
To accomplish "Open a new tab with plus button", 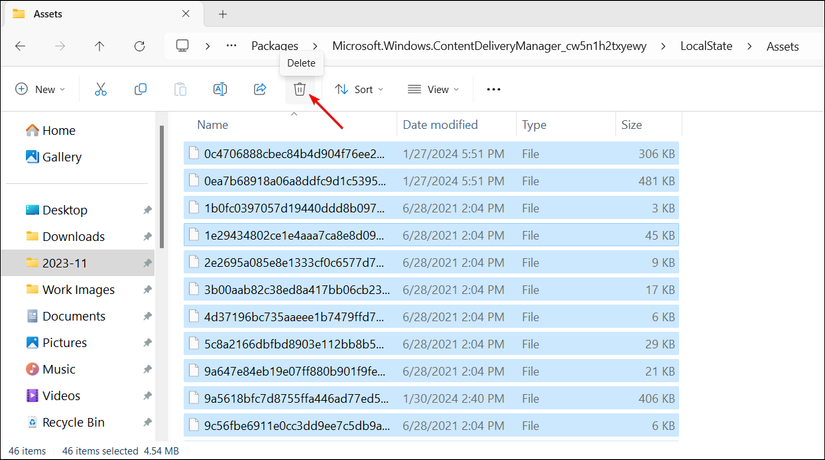I will tap(223, 14).
